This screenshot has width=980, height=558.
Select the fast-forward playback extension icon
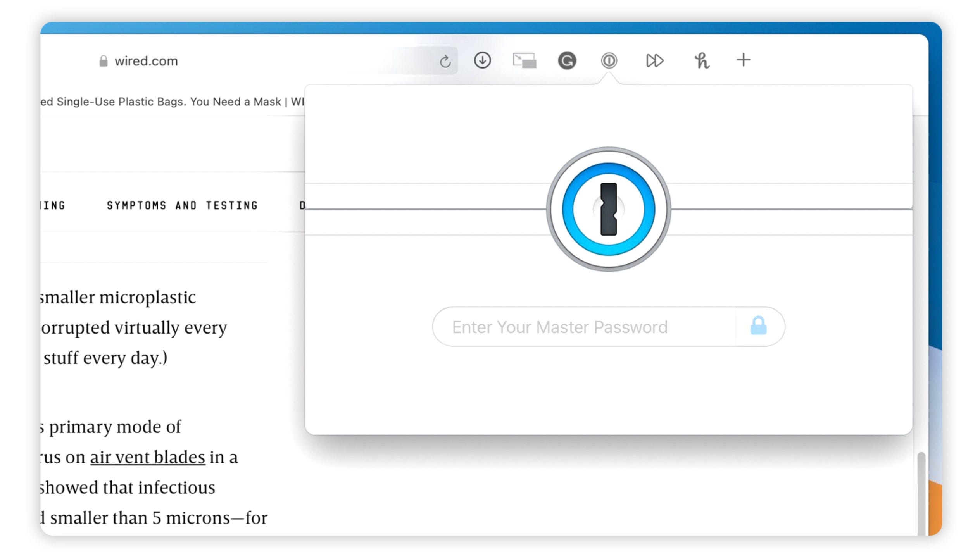pos(655,60)
